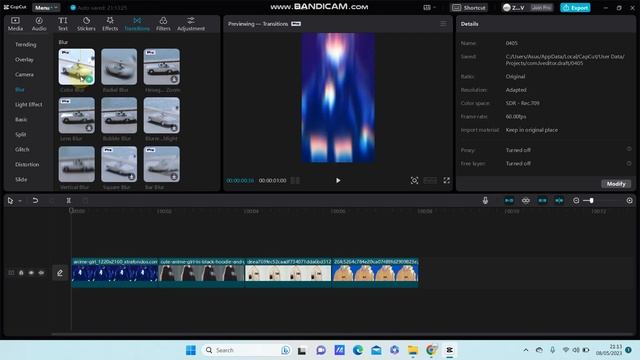Click the zoom in timeline icon

pyautogui.click(x=629, y=200)
